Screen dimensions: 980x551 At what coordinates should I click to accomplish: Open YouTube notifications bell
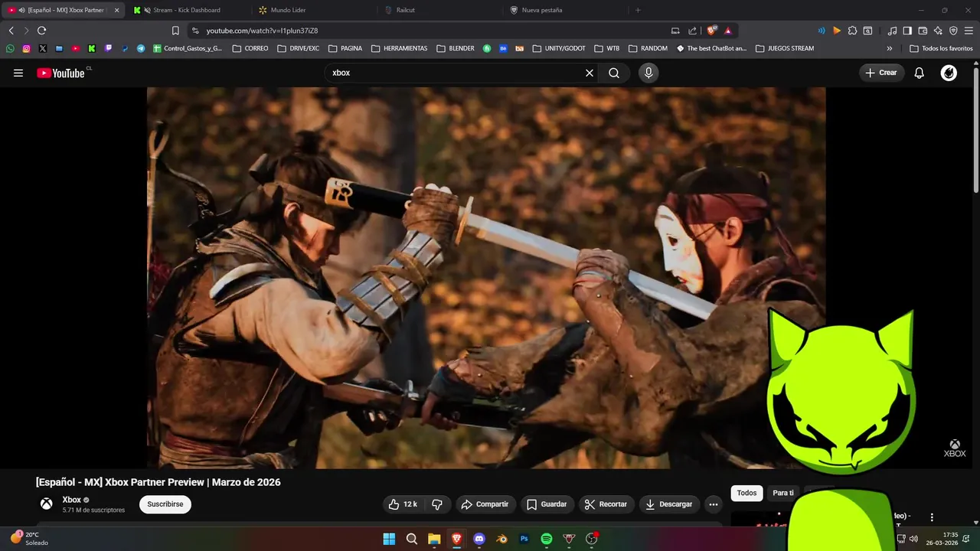coord(920,73)
